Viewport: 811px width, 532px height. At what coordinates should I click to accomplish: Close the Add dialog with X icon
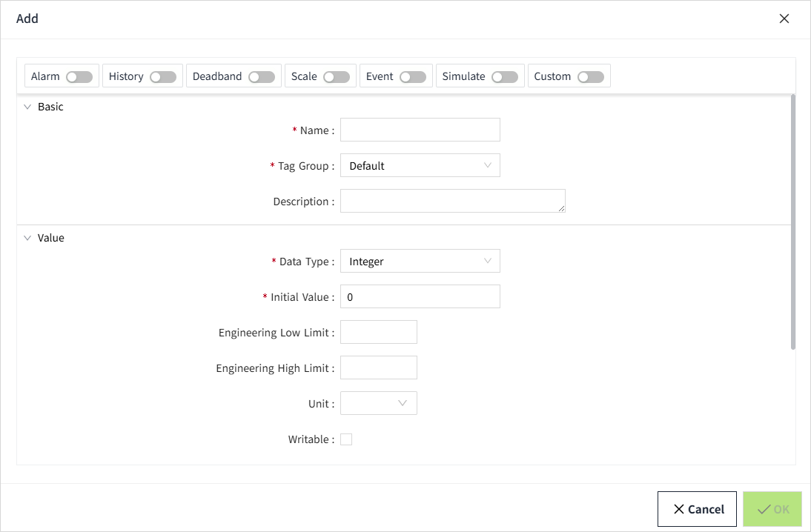pyautogui.click(x=784, y=19)
